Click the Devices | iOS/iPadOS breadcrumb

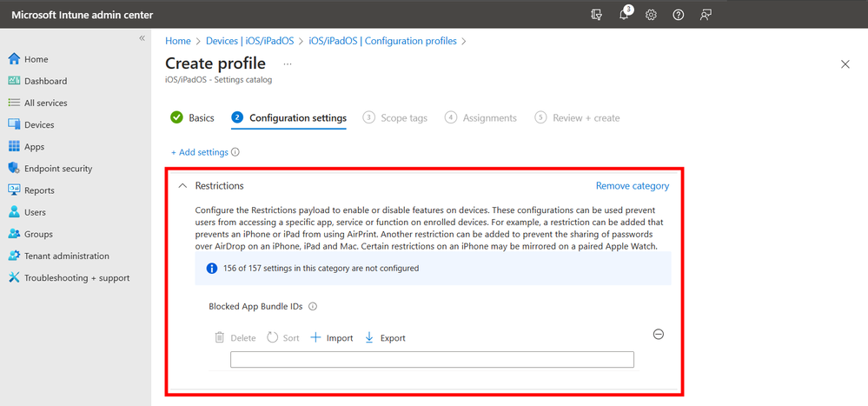[249, 41]
